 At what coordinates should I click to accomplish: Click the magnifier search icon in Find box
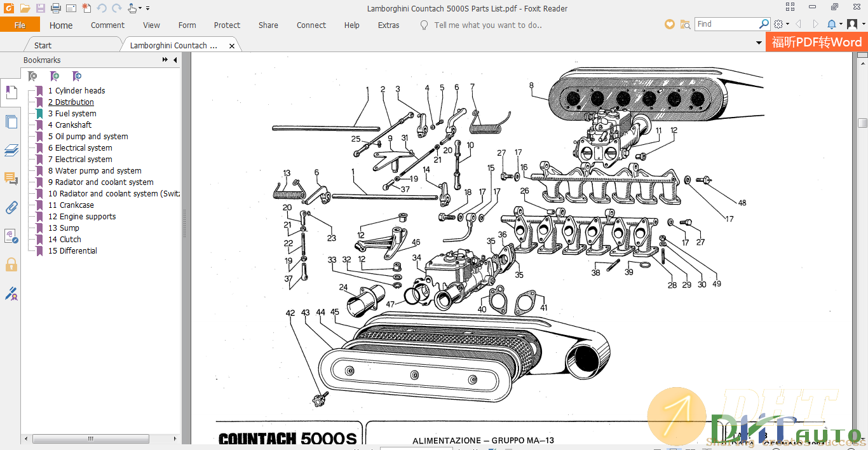coord(764,24)
